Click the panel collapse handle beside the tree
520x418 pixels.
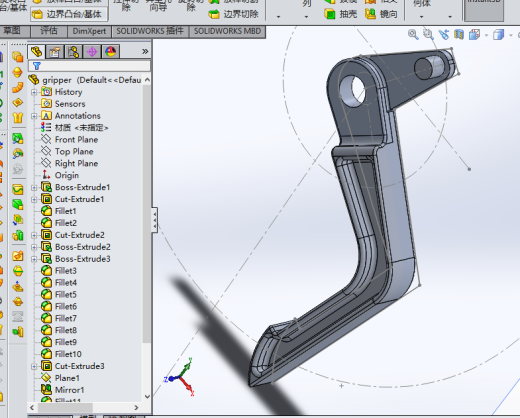(155, 220)
